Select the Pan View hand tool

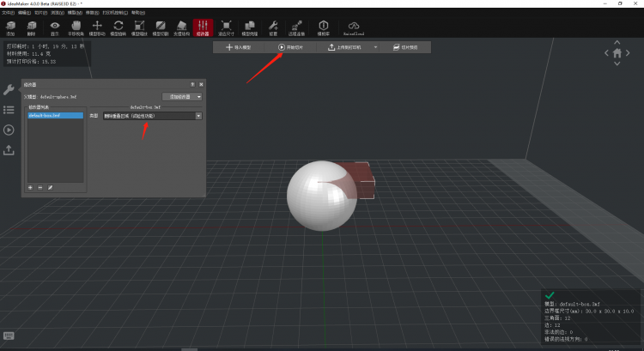(x=76, y=28)
